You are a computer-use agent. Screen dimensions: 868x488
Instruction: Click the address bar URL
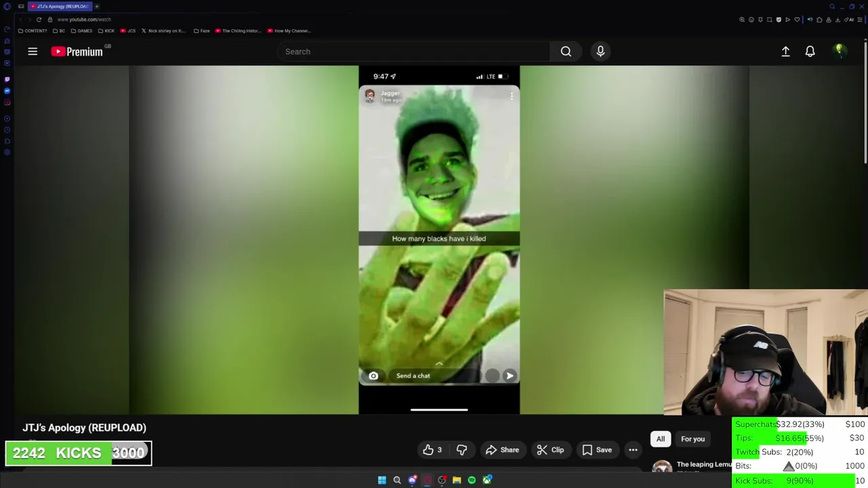(84, 20)
